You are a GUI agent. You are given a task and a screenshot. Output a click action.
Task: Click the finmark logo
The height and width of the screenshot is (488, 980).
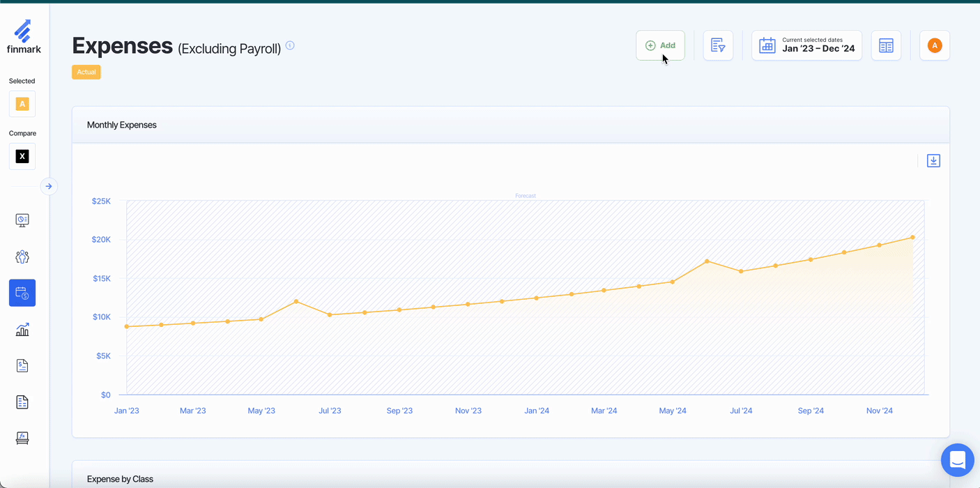point(22,37)
